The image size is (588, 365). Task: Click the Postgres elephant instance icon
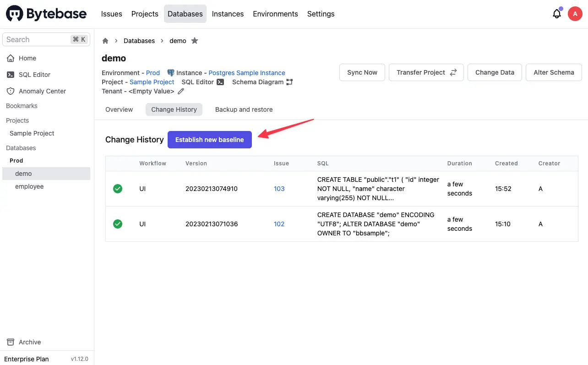170,72
